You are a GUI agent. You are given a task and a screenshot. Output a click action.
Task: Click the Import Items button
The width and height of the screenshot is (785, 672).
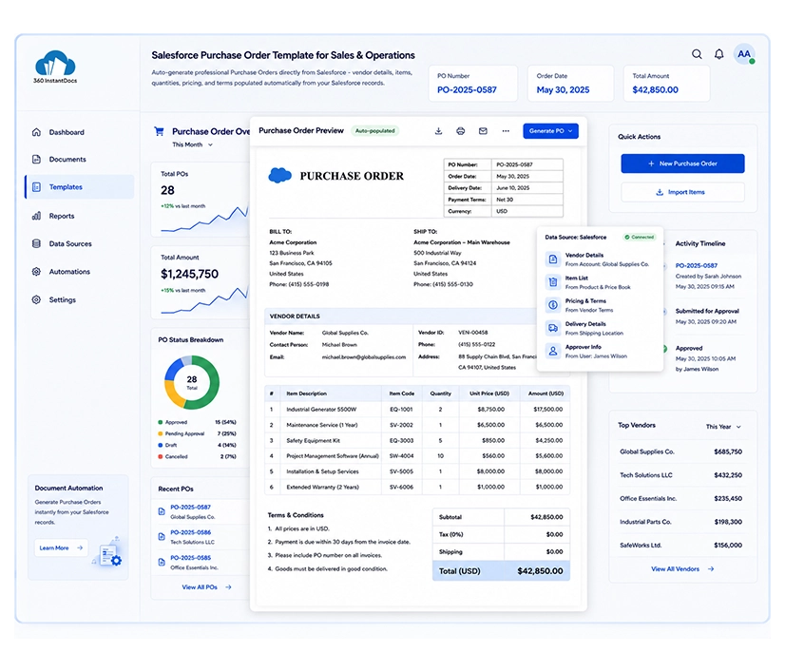point(682,192)
